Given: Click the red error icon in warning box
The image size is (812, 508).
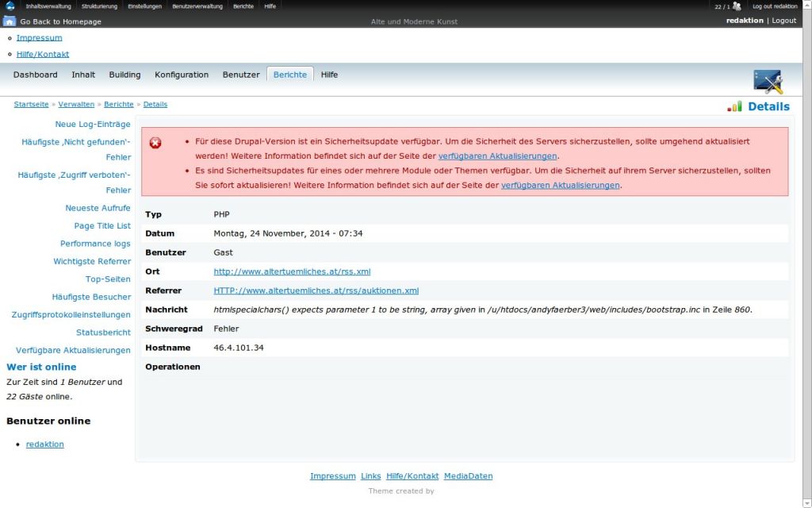Looking at the screenshot, I should point(155,142).
